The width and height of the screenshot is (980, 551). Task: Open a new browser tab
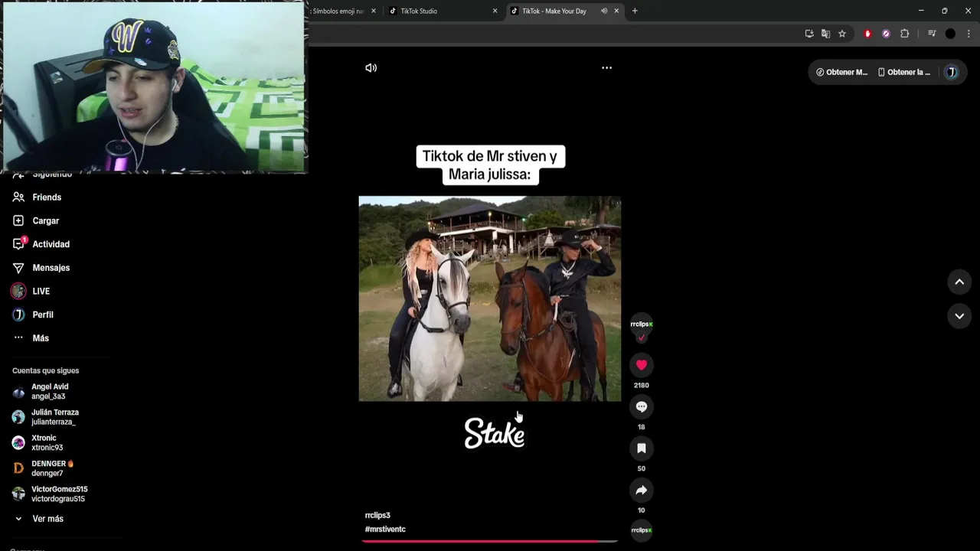pos(635,11)
